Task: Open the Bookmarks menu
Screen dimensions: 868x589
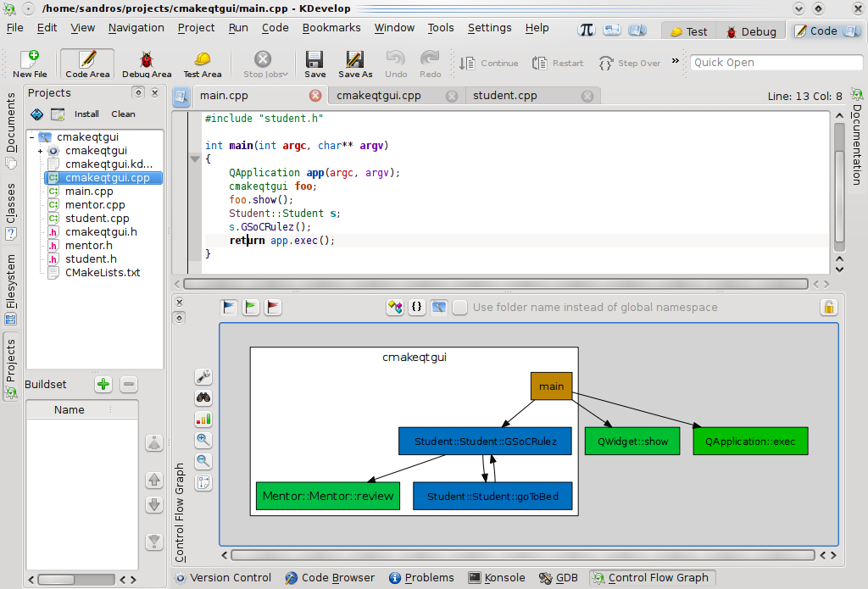Action: (x=331, y=27)
